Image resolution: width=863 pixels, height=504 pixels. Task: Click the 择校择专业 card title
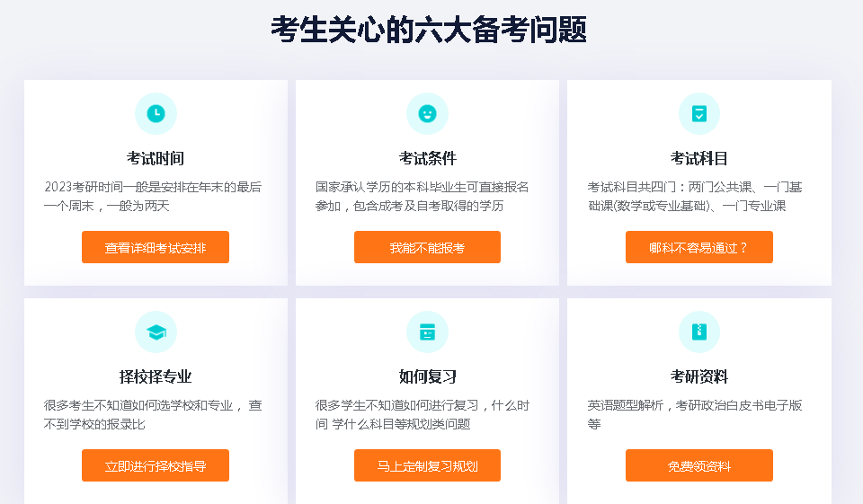tap(156, 377)
